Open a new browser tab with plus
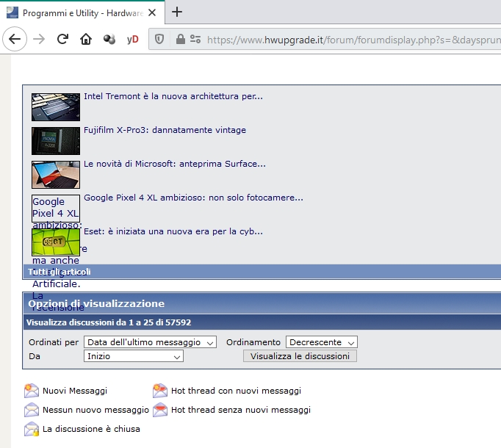This screenshot has height=448, width=501. (177, 12)
